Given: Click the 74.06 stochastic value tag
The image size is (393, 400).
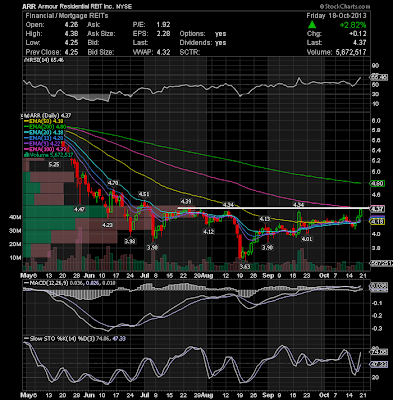Looking at the screenshot, I should coord(379,352).
